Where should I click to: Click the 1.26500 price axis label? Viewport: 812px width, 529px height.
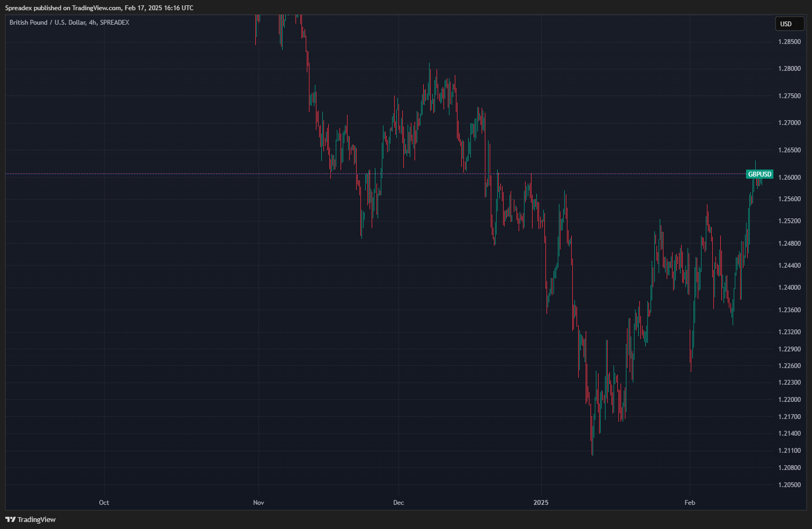coord(789,150)
